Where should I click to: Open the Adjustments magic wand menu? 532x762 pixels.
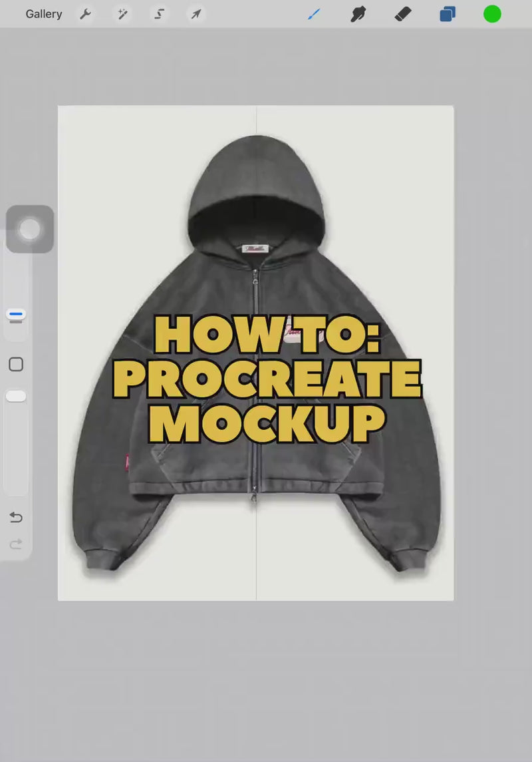(x=122, y=14)
